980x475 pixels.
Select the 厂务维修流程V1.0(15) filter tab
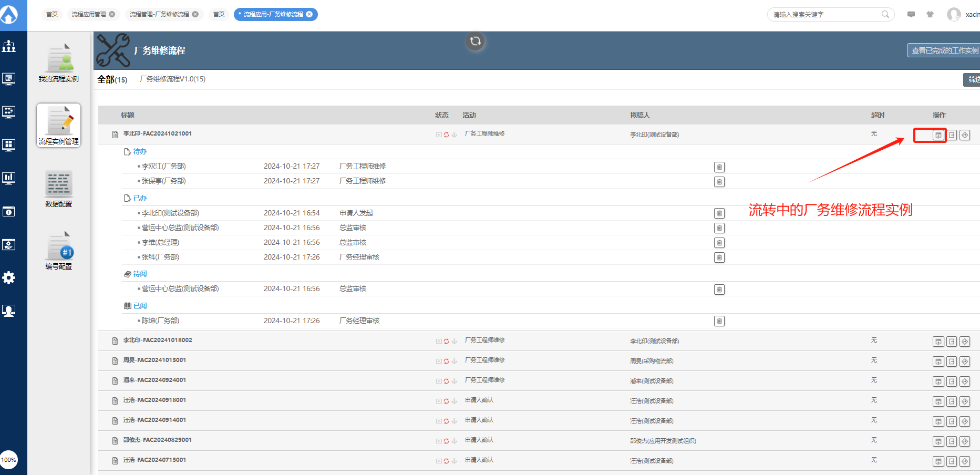(x=172, y=79)
